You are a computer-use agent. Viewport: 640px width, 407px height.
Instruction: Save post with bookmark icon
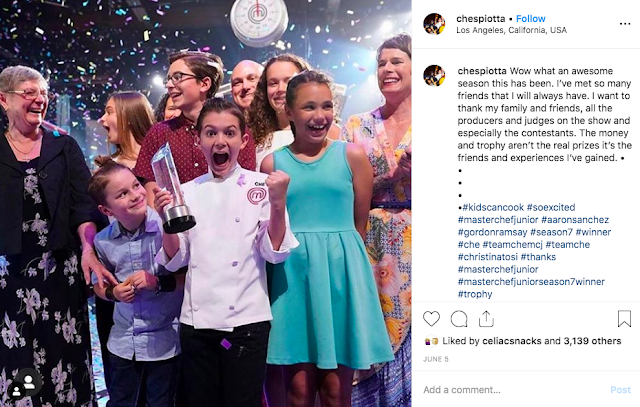tap(624, 319)
